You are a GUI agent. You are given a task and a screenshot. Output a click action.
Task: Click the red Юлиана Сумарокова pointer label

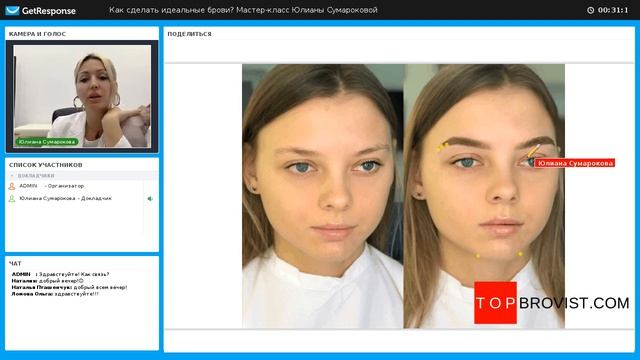[x=575, y=163]
